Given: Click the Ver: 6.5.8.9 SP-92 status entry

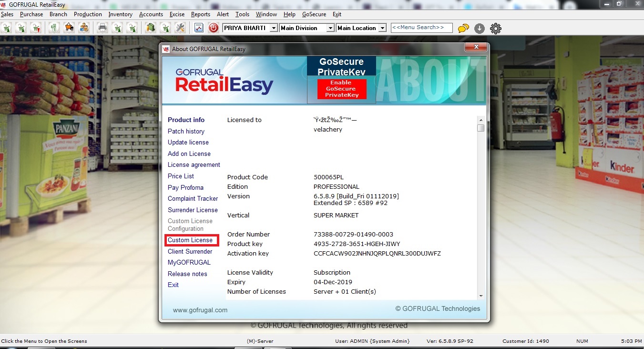Looking at the screenshot, I should coord(451,341).
